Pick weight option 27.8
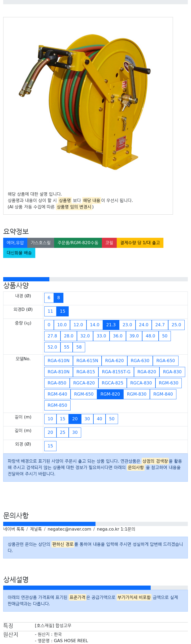191x644 pixels. 52,336
